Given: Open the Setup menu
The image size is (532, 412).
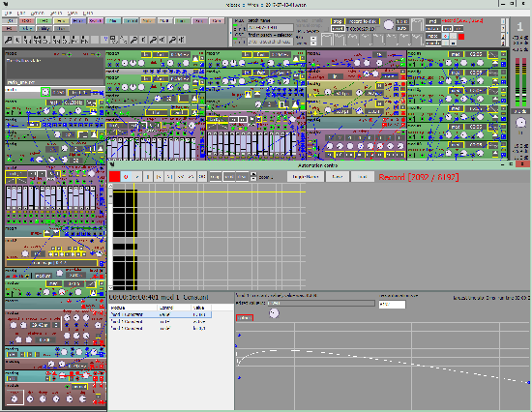Looking at the screenshot, I should [56, 13].
